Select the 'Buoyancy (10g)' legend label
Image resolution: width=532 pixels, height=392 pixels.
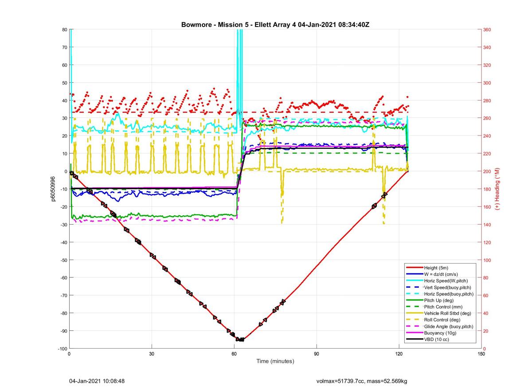(x=440, y=333)
